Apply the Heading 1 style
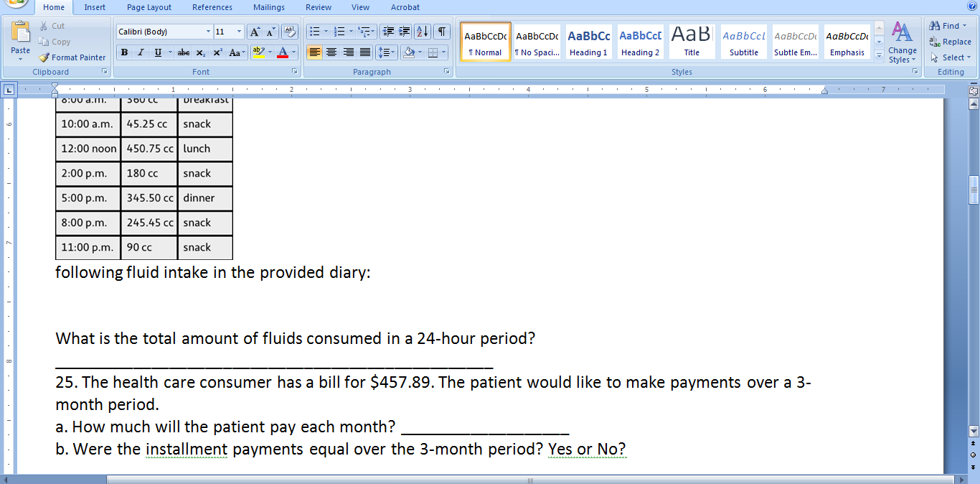 588,42
